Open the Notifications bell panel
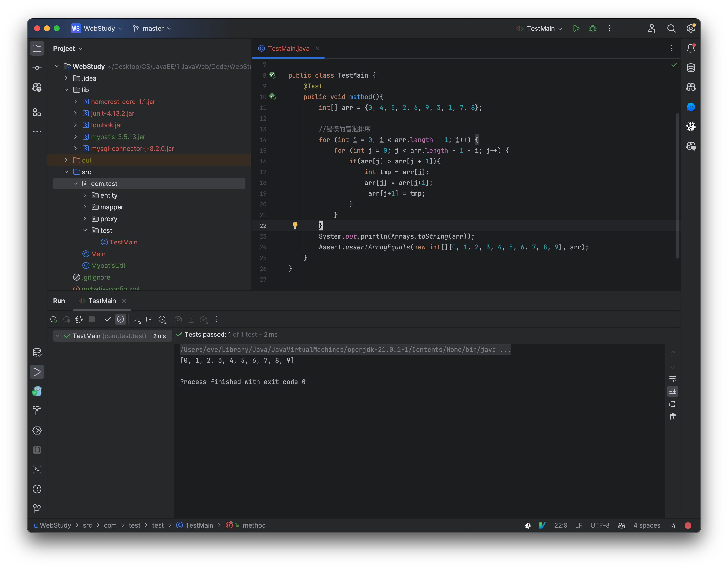Image resolution: width=728 pixels, height=569 pixels. (x=691, y=48)
